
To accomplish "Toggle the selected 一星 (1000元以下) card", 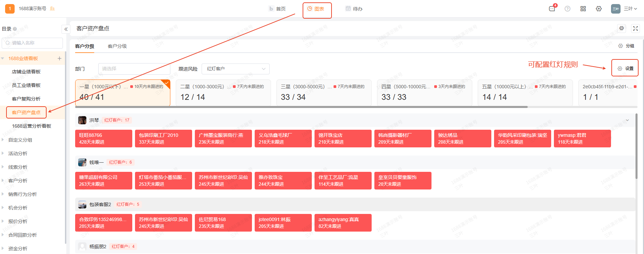I will 122,93.
